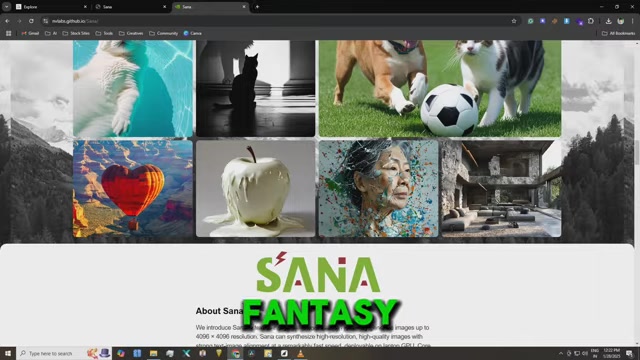Screen dimensions: 640x360
Task: Open the notification center icon
Action: click(x=629, y=353)
